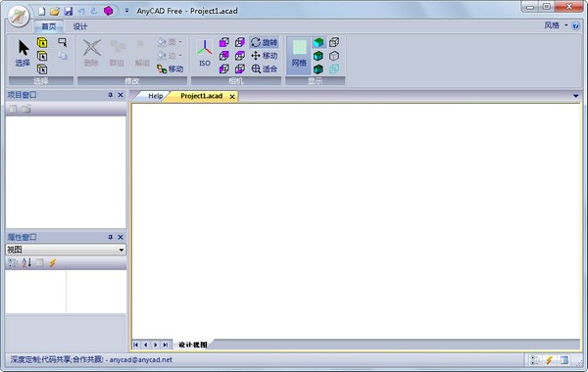588x372 pixels.
Task: Click the magenta cube icon in title bar
Action: pyautogui.click(x=109, y=11)
